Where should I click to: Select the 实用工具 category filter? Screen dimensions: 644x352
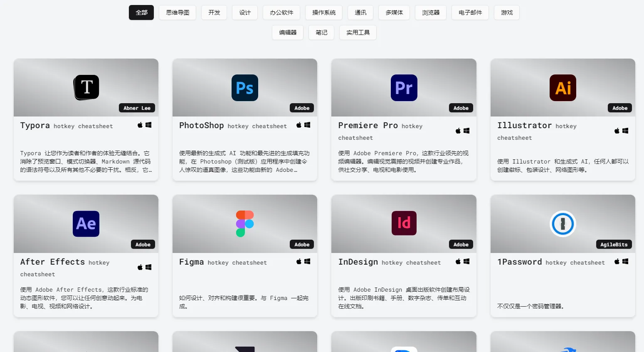click(x=358, y=32)
